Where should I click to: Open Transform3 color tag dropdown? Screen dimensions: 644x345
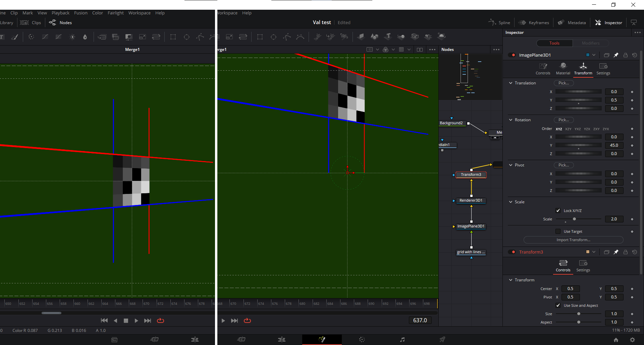pyautogui.click(x=594, y=252)
